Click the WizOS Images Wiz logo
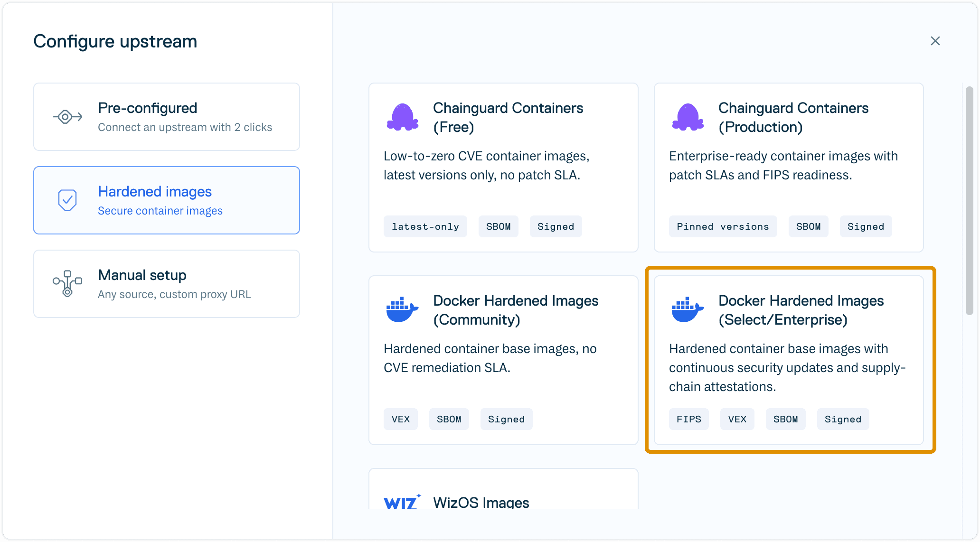Screen dimensions: 980x542 tap(403, 502)
